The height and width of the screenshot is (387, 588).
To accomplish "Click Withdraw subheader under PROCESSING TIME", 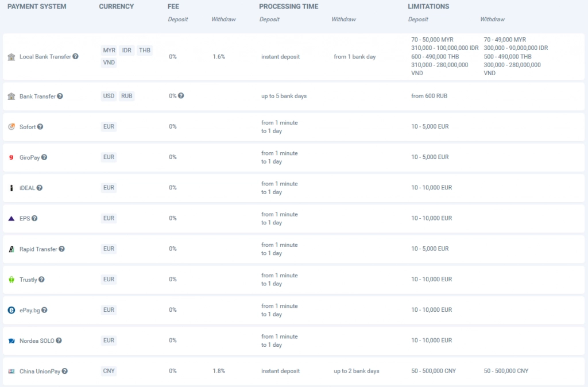I will [344, 19].
